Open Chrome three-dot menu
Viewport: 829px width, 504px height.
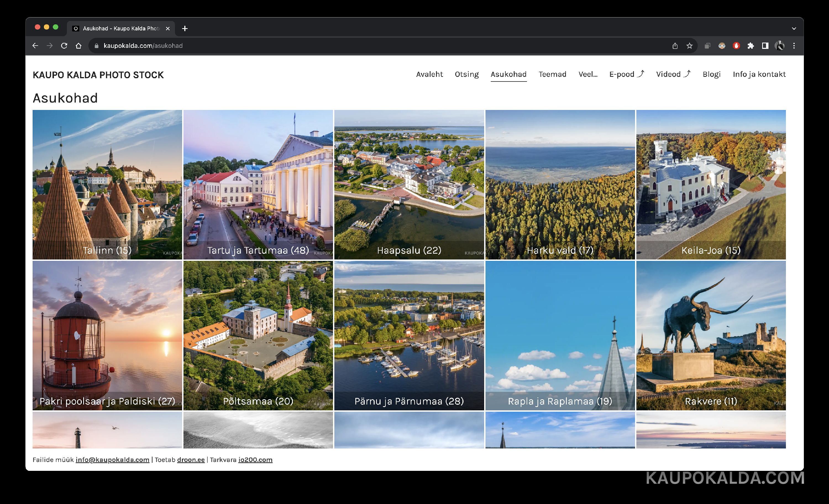pyautogui.click(x=794, y=46)
